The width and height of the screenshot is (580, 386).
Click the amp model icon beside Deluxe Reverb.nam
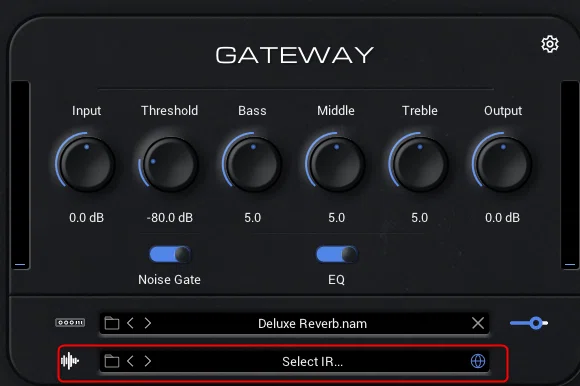pyautogui.click(x=70, y=323)
